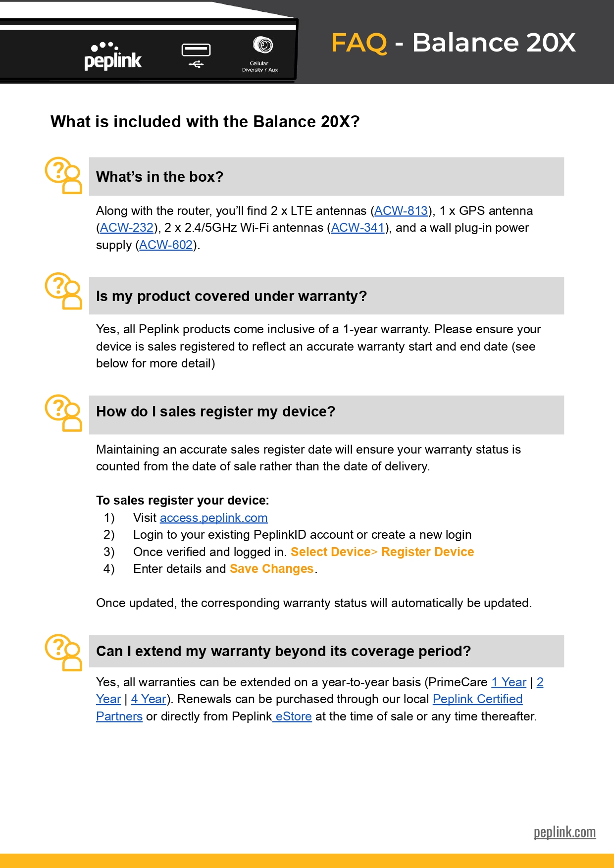The height and width of the screenshot is (868, 614).
Task: Click the FAQ icon beside sales register question
Action: (x=64, y=413)
